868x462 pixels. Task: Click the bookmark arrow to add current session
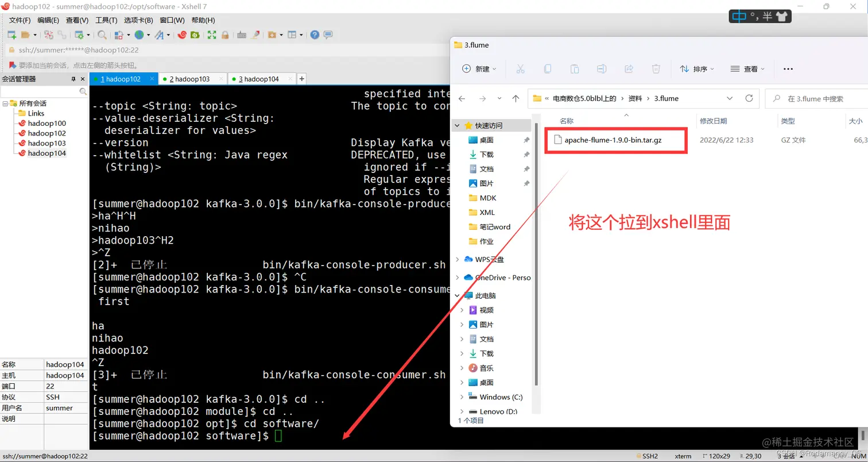pos(12,65)
